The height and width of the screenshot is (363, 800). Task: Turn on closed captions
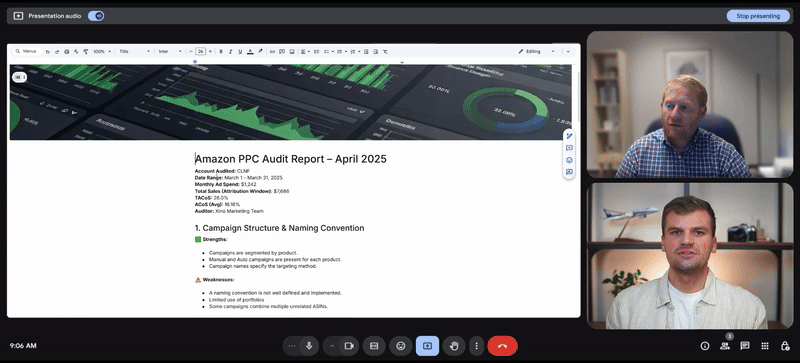(374, 346)
